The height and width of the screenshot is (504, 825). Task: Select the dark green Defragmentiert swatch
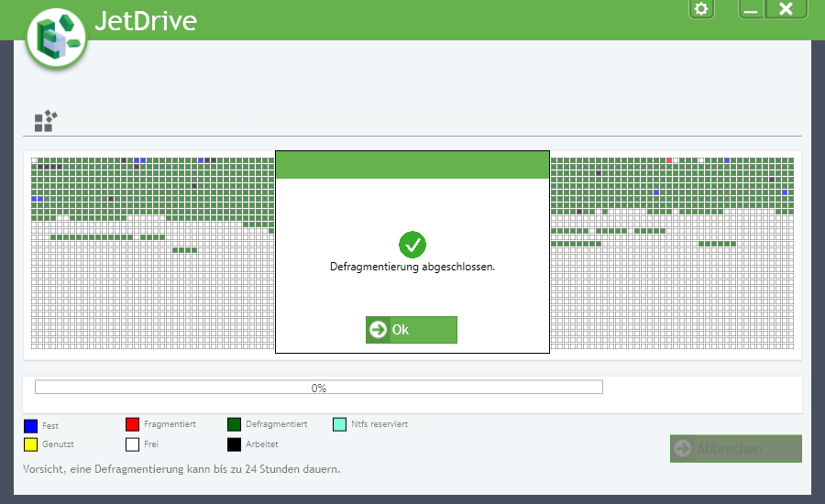234,424
